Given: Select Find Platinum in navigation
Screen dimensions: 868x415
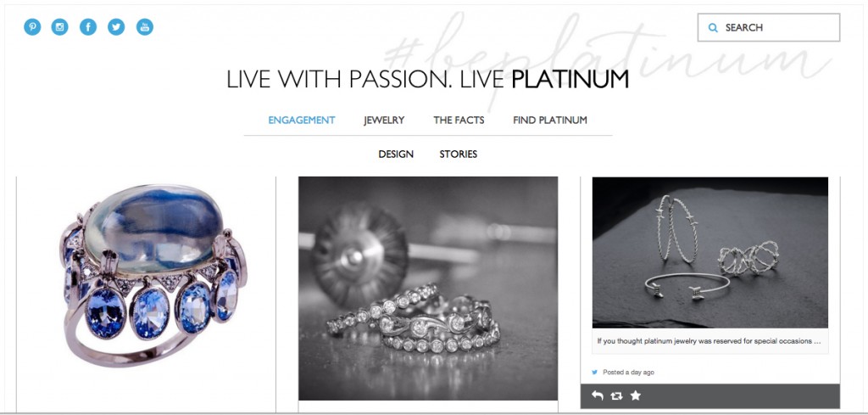Looking at the screenshot, I should (x=550, y=121).
